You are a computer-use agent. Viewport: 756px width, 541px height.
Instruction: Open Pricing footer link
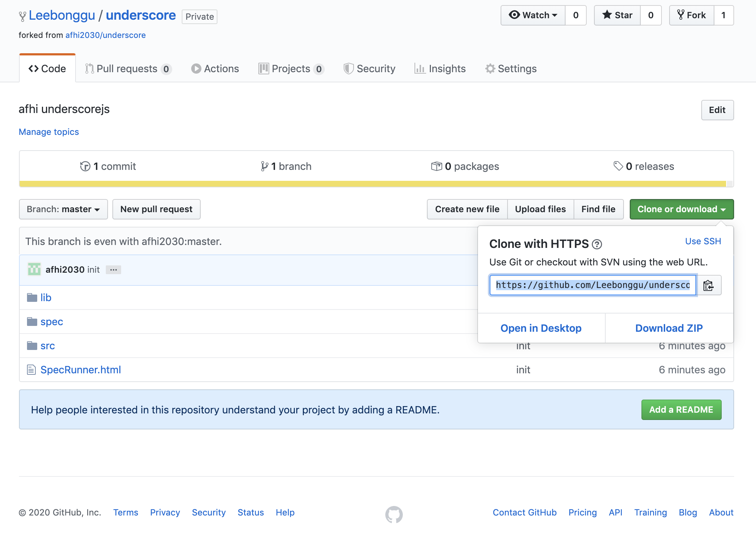[583, 513]
